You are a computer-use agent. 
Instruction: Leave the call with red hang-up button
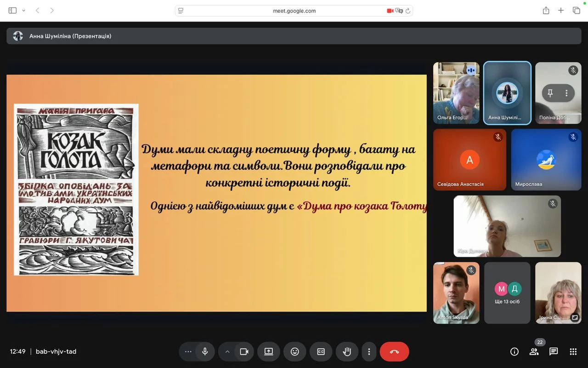pos(394,351)
